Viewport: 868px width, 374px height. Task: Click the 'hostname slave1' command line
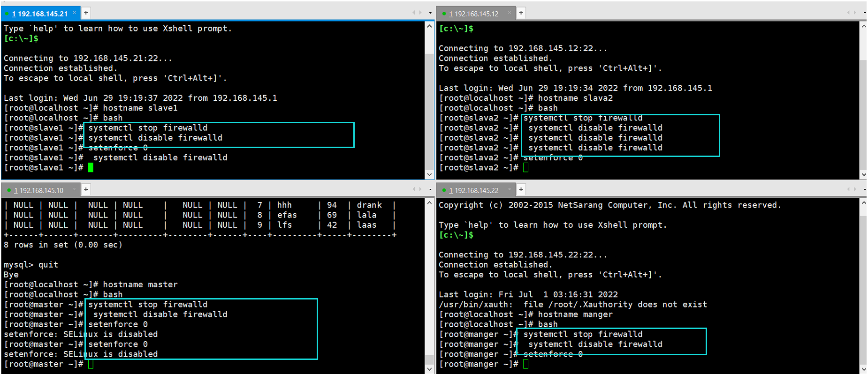coord(91,108)
